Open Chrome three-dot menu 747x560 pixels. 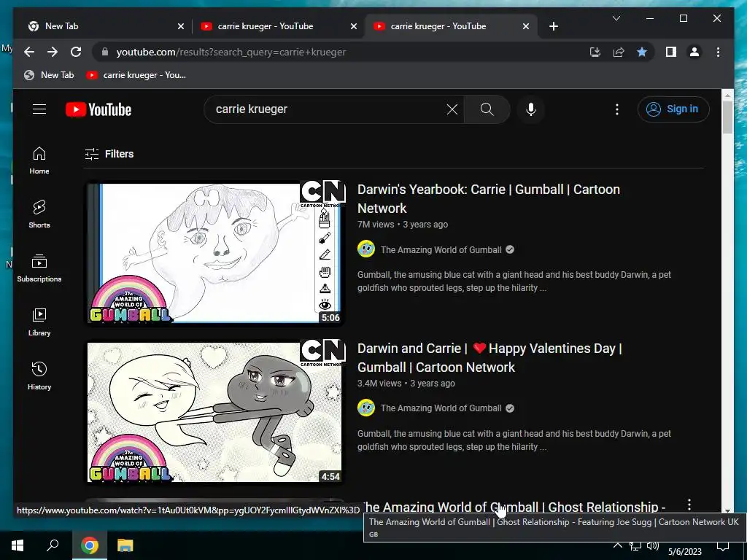[x=718, y=52]
